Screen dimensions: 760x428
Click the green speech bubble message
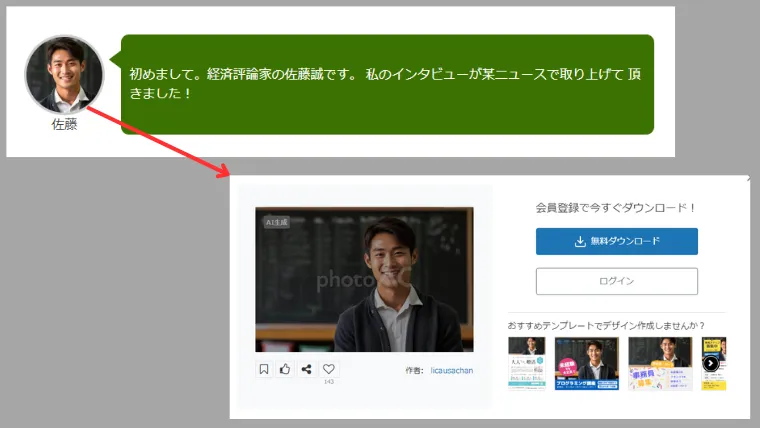point(387,84)
